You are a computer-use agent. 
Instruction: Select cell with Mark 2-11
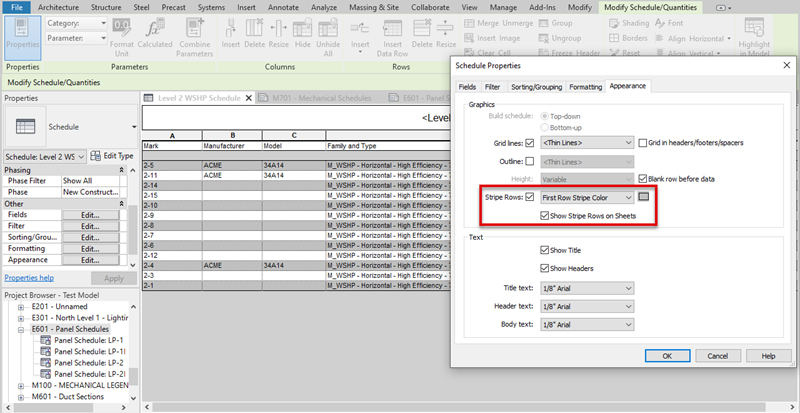(x=172, y=175)
